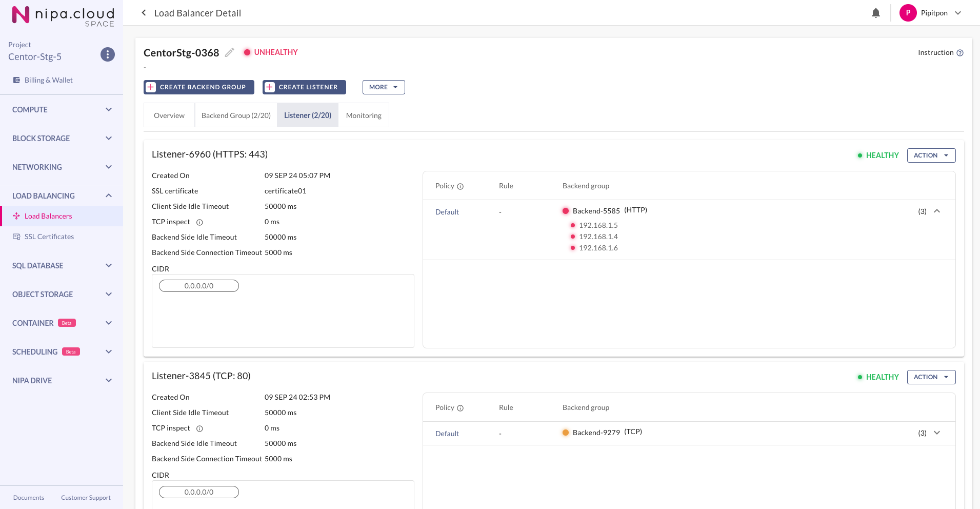
Task: Click Default policy in Listener-6960
Action: tap(447, 212)
